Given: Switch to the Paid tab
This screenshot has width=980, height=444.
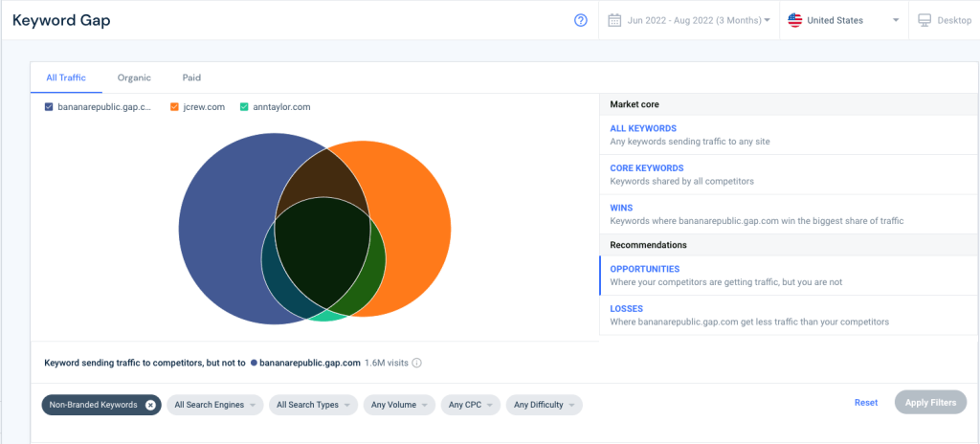Looking at the screenshot, I should tap(191, 78).
